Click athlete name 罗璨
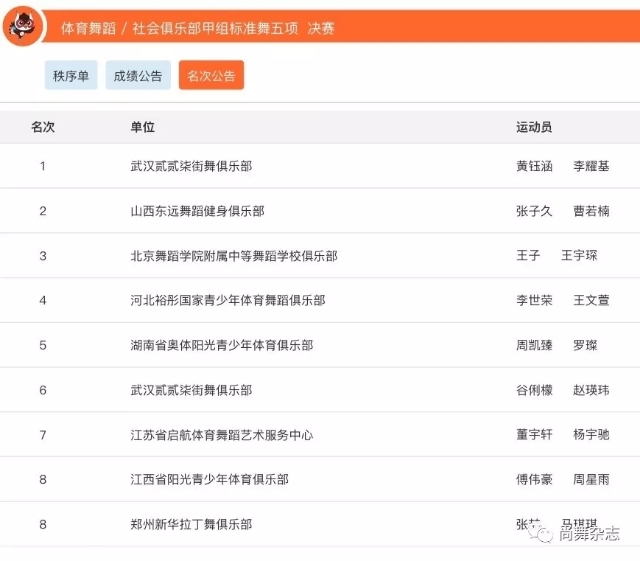This screenshot has height=561, width=640. [x=585, y=345]
